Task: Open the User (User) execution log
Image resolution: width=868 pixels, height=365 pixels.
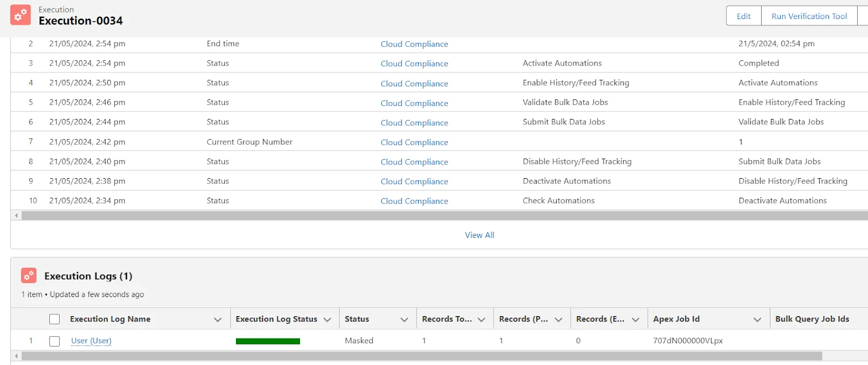Action: 91,341
